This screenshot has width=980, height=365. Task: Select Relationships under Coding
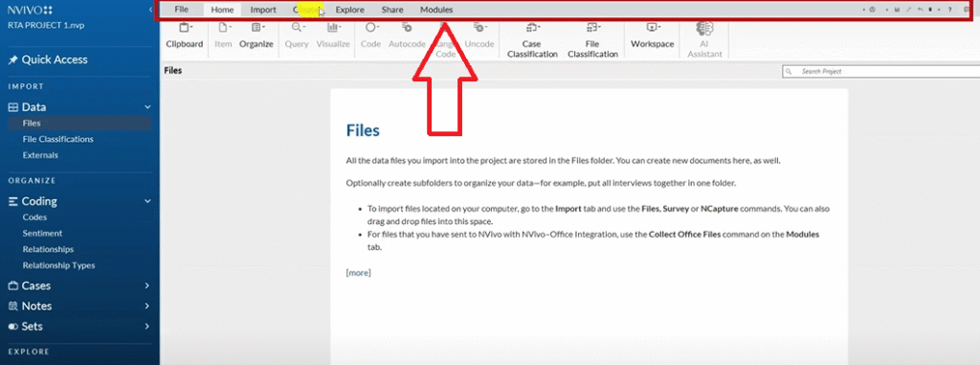tap(48, 249)
